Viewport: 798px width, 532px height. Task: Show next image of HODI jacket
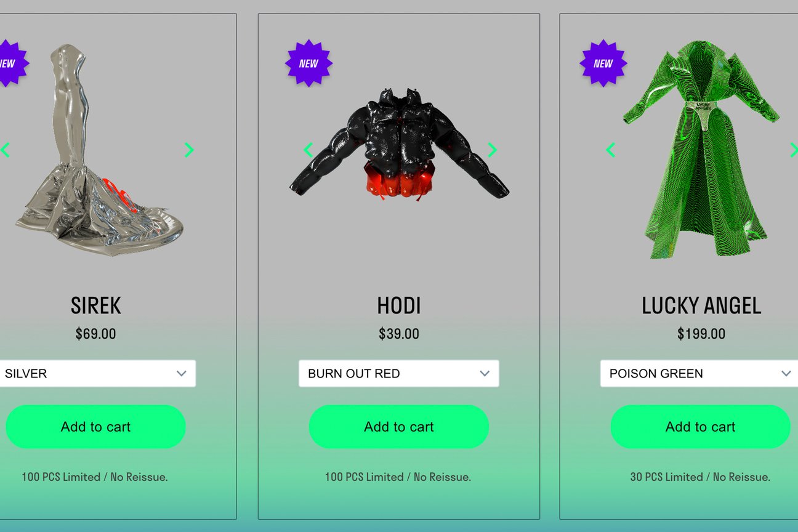point(492,150)
